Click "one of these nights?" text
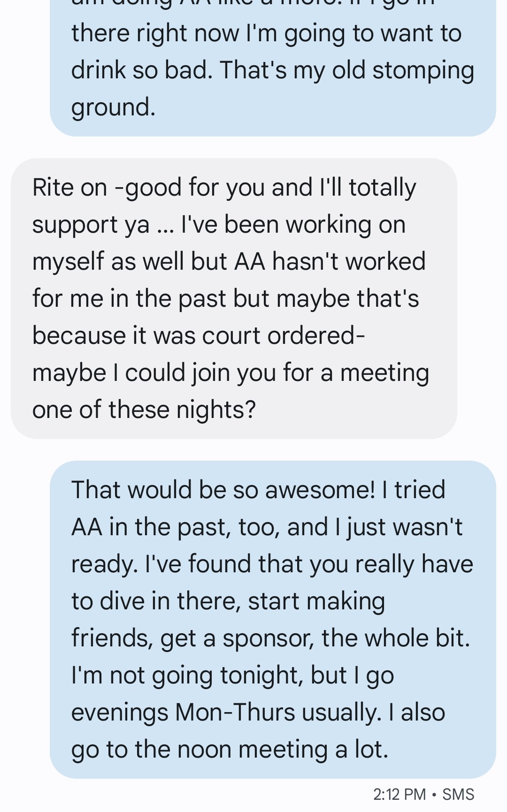The height and width of the screenshot is (812, 507). [x=144, y=410]
